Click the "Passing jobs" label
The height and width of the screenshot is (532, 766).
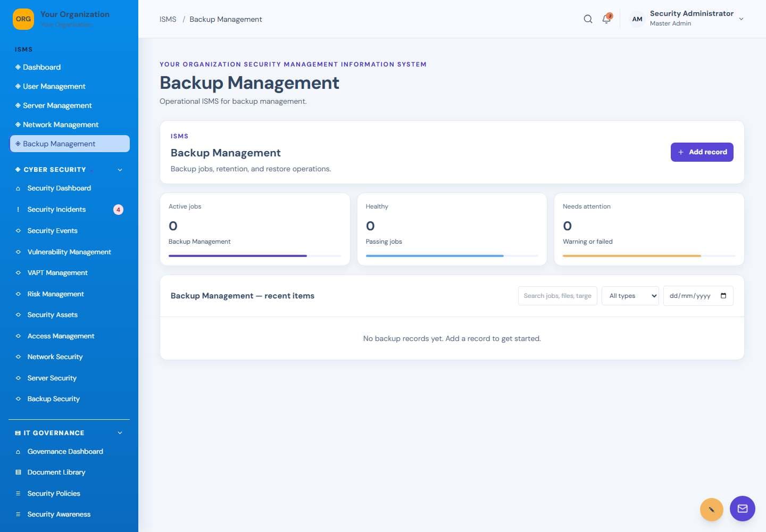[384, 242]
